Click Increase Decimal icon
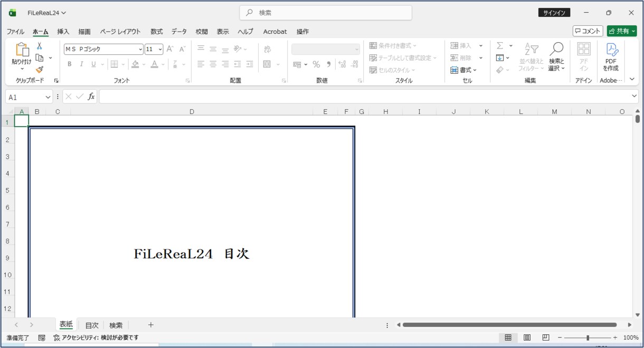 coord(342,64)
